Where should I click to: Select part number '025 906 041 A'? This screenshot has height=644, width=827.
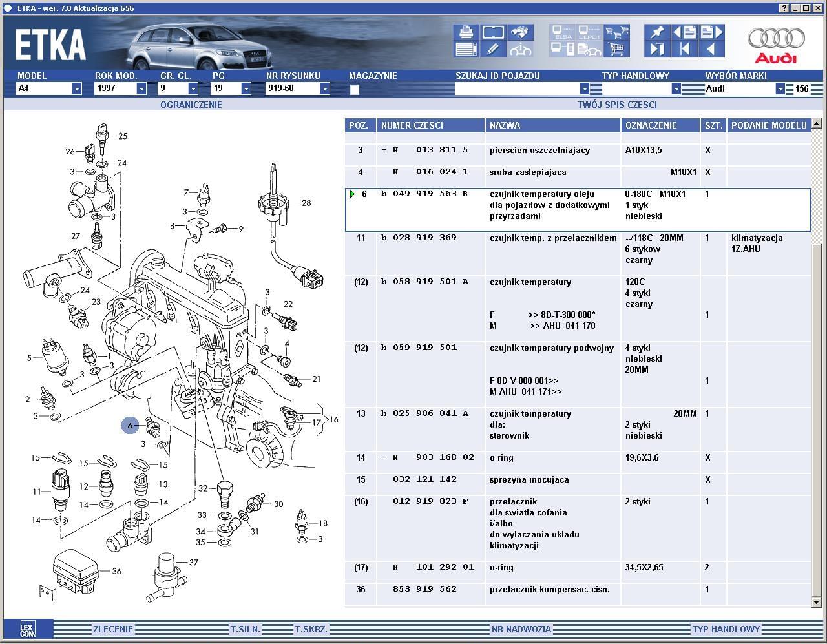430,413
